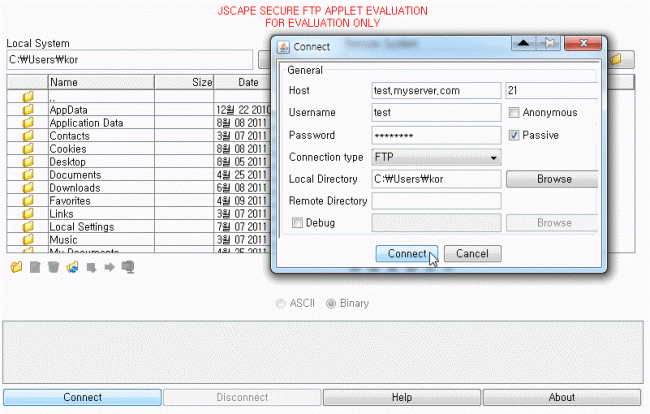Tick the Debug checkbox
650x414 pixels.
tap(296, 223)
